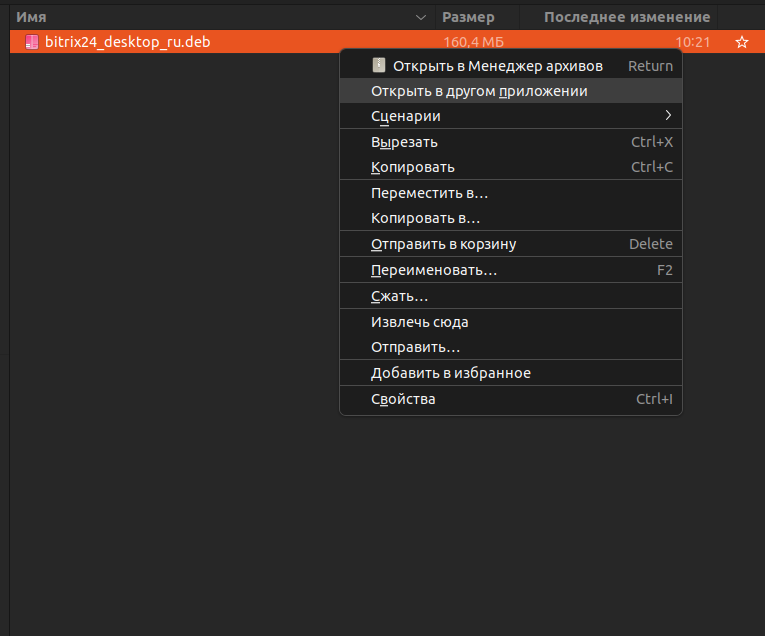Choose Отправить в корзину
The width and height of the screenshot is (765, 636).
(x=511, y=244)
